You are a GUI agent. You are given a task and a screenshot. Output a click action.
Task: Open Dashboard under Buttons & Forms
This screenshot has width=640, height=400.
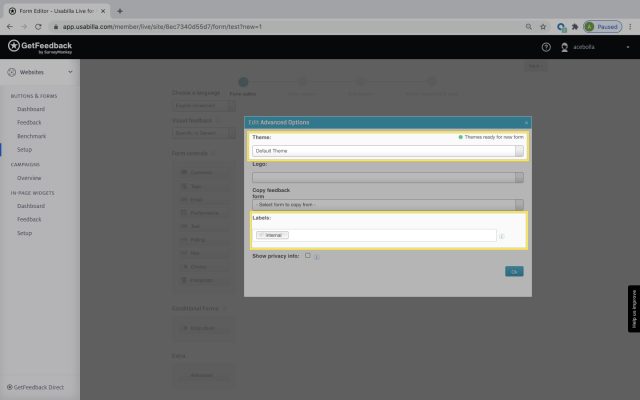click(x=31, y=109)
